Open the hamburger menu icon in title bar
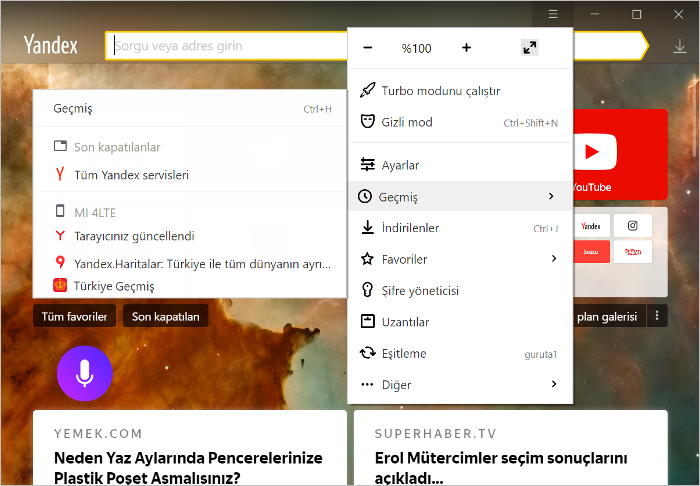This screenshot has height=486, width=700. pyautogui.click(x=553, y=14)
